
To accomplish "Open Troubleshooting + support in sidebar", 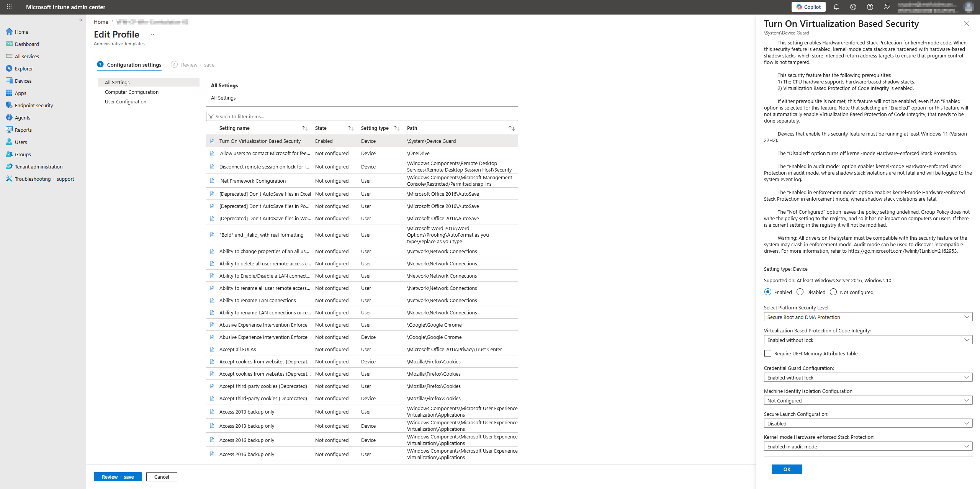I will pos(44,179).
